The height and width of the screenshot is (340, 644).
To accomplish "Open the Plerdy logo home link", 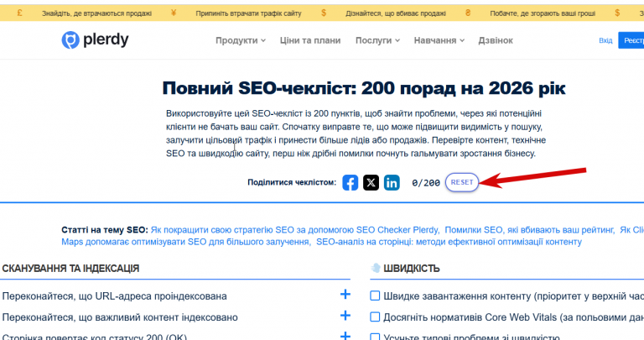I will click(95, 40).
